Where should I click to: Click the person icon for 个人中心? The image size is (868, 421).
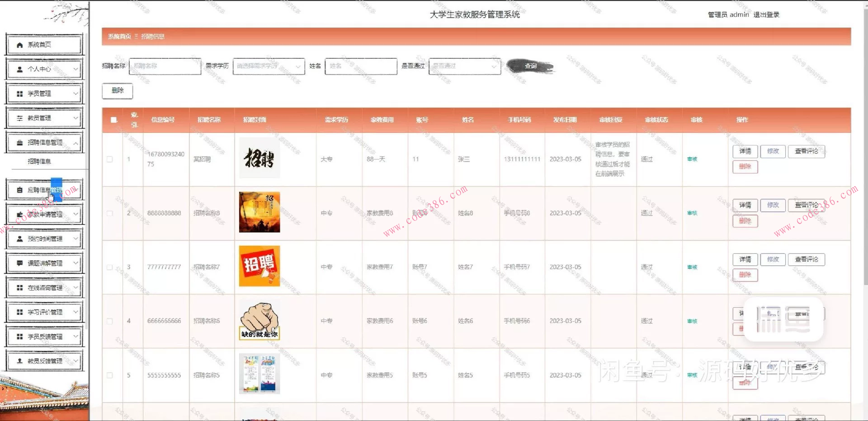click(x=19, y=69)
